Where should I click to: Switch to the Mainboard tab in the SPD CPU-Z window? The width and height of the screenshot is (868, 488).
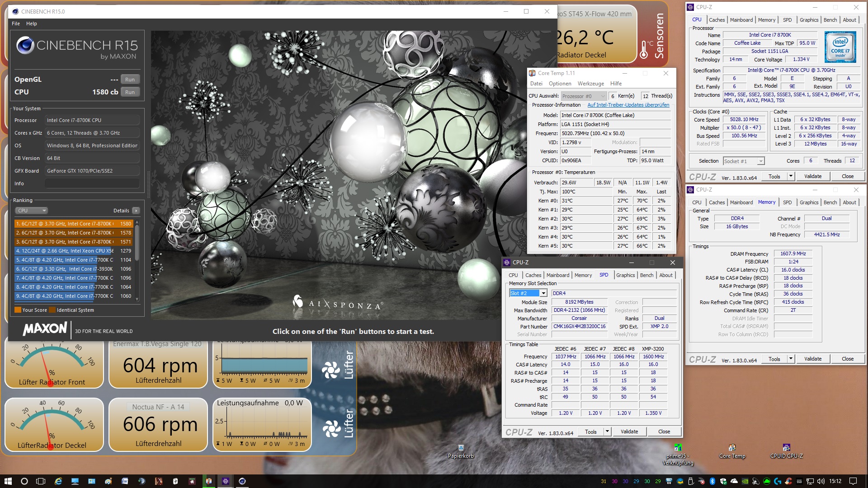[557, 275]
